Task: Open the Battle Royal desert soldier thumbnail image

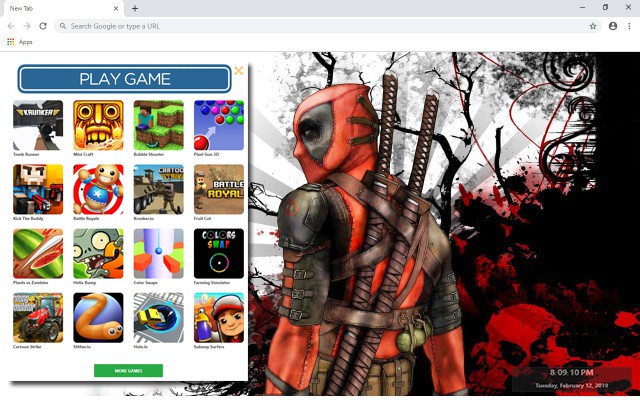Action: 219,189
